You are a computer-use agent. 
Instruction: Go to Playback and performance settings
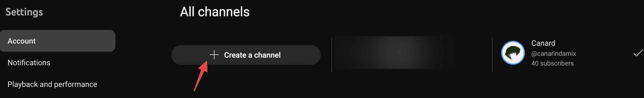pos(52,84)
